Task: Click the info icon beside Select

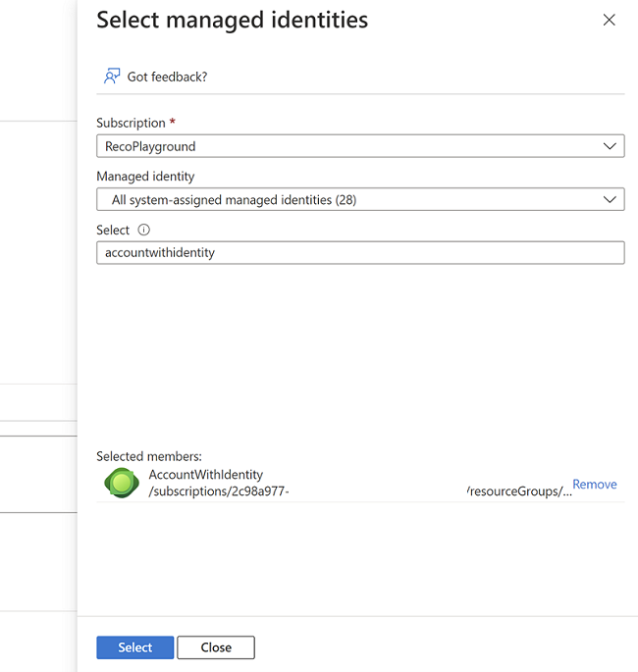Action: coord(143,230)
